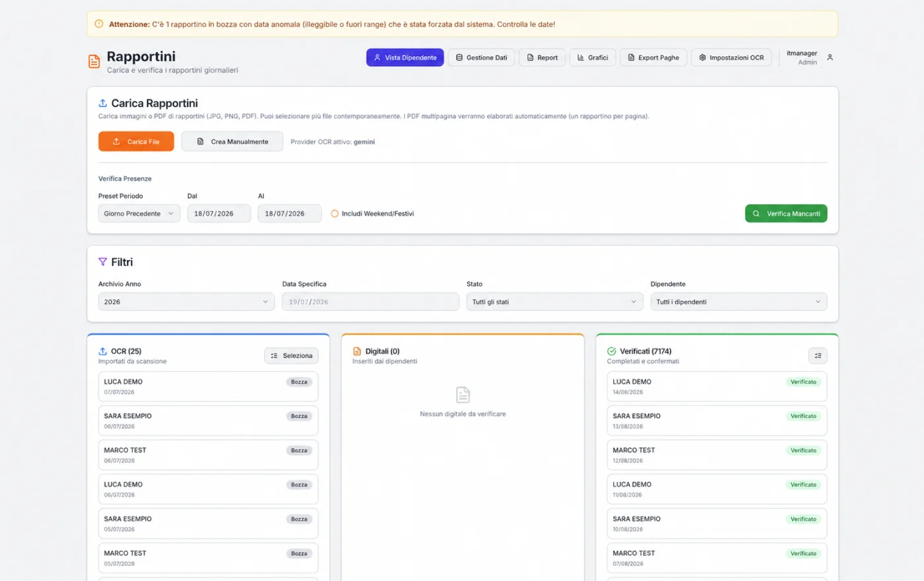Open the MARCO TEST draft dated 05/07/2026

click(208, 558)
